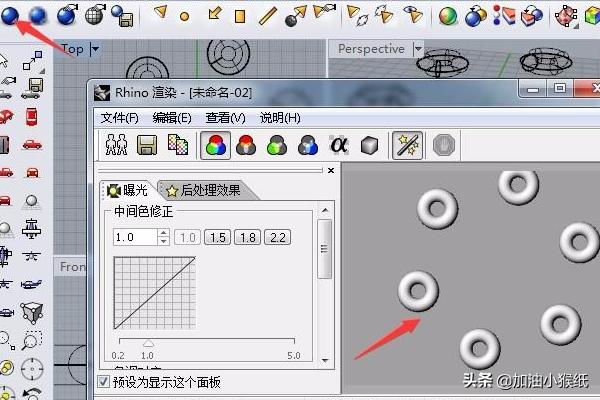The height and width of the screenshot is (400, 600).
Task: Set gamma preset to 1.5
Action: [217, 237]
